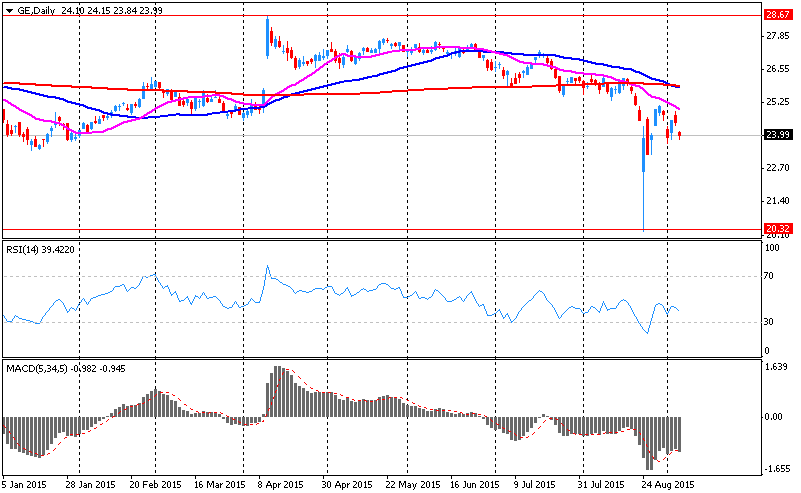Image resolution: width=801 pixels, height=493 pixels.
Task: Select the RSI(14) 39.4220 indicator label
Action: pyautogui.click(x=40, y=249)
